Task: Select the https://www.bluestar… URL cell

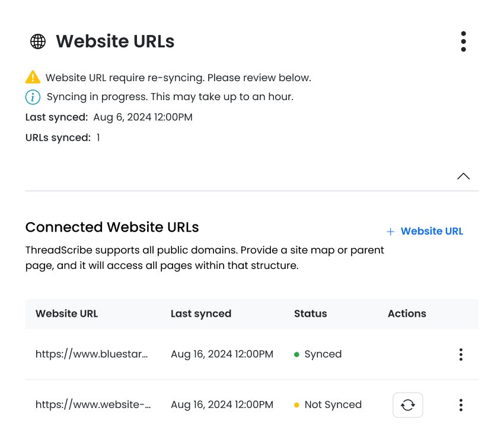Action: (x=91, y=354)
